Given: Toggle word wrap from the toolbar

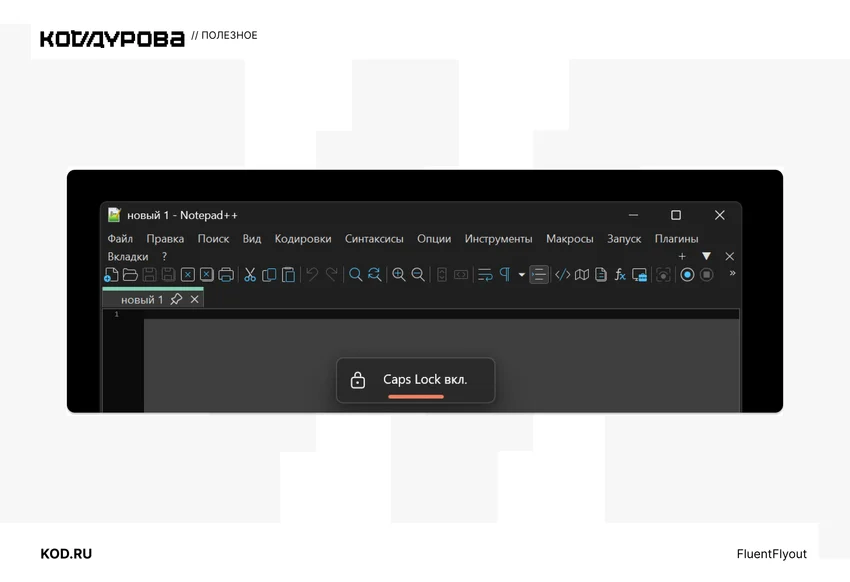Looking at the screenshot, I should 485,275.
